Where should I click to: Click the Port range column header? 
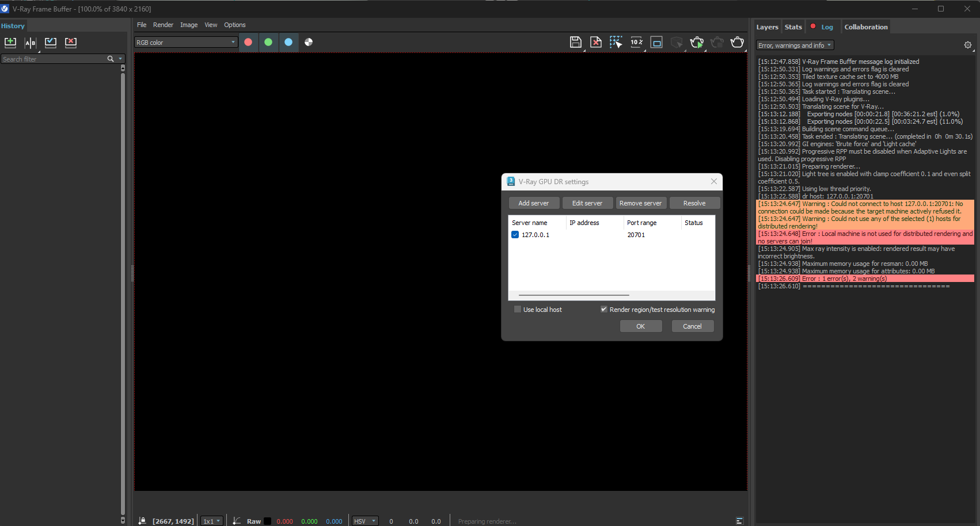pos(652,223)
